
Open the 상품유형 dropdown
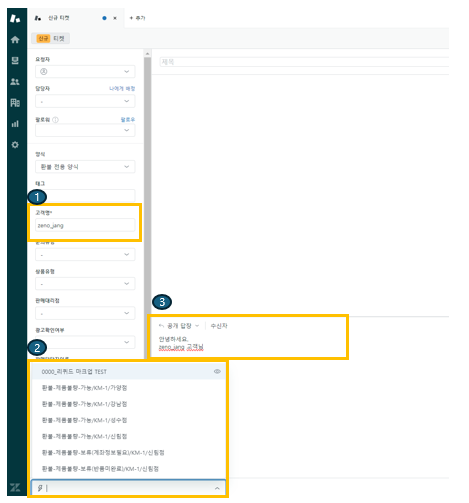pos(85,284)
